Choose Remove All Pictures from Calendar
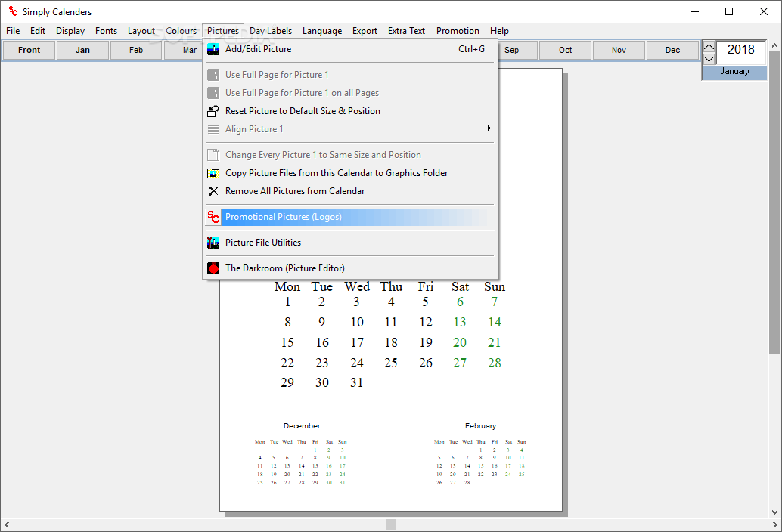 coord(350,191)
